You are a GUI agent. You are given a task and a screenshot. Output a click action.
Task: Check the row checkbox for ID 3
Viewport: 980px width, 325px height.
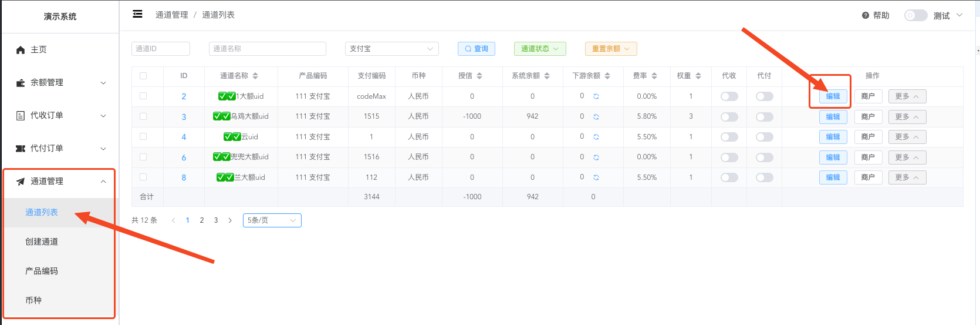point(143,116)
